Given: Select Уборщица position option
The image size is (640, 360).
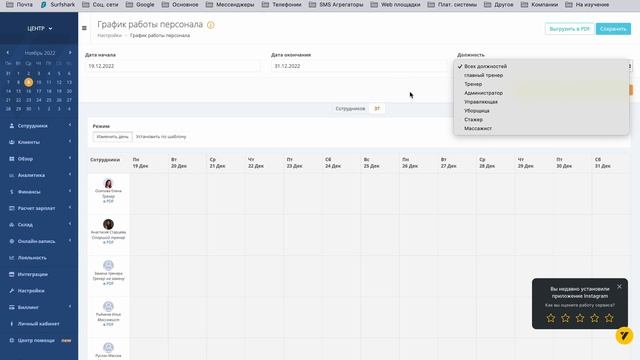Looking at the screenshot, I should click(x=541, y=111).
